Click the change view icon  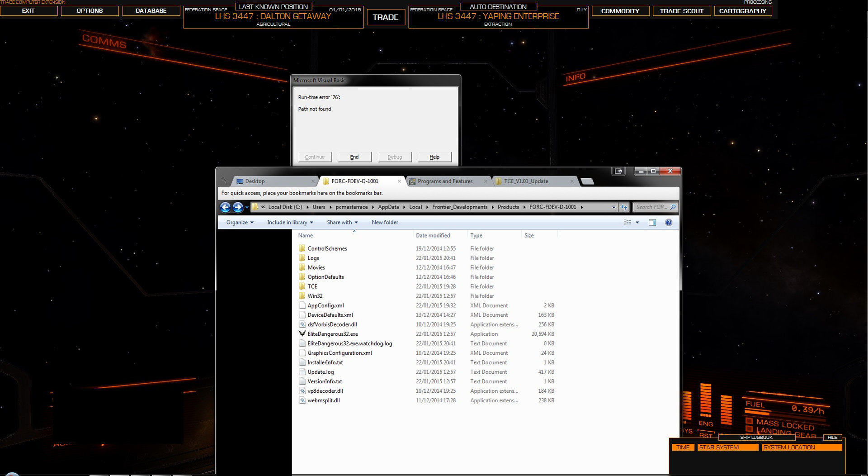627,222
